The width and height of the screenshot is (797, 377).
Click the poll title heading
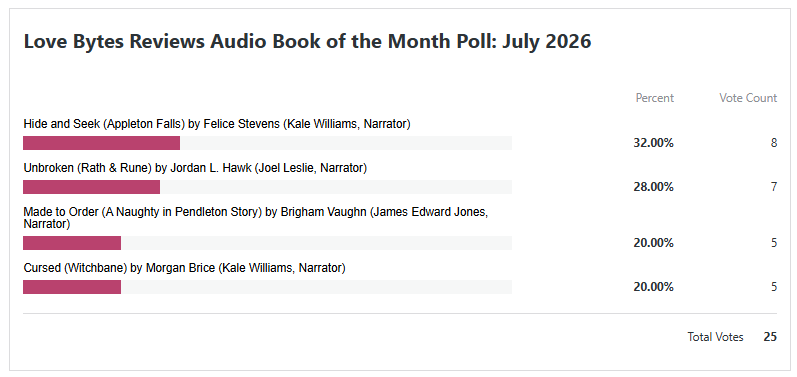click(307, 42)
